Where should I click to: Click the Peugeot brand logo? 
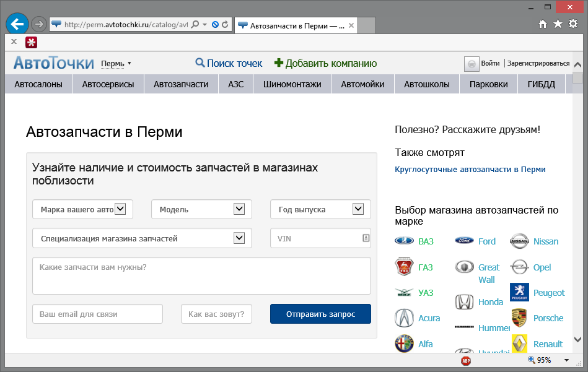pyautogui.click(x=519, y=292)
